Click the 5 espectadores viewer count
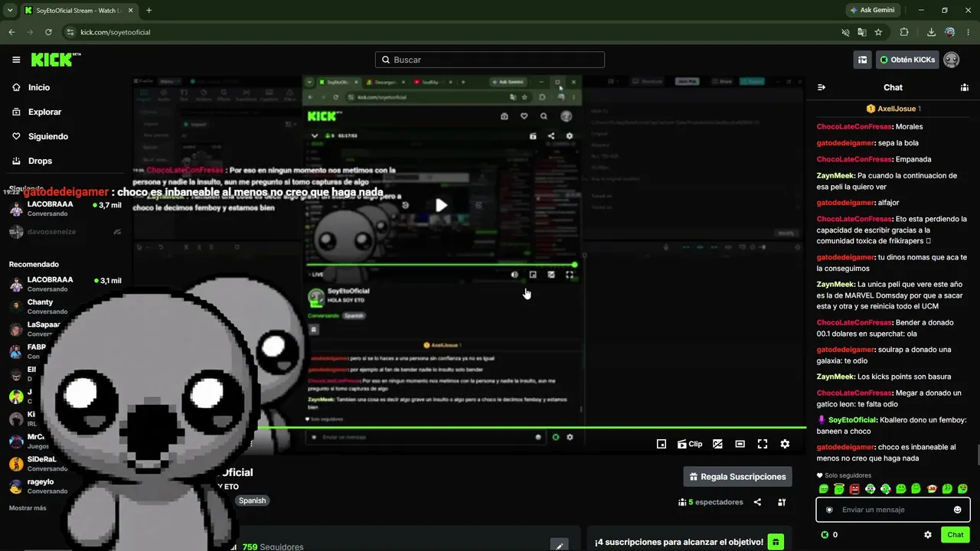Screen dimensions: 980x551 click(x=710, y=502)
